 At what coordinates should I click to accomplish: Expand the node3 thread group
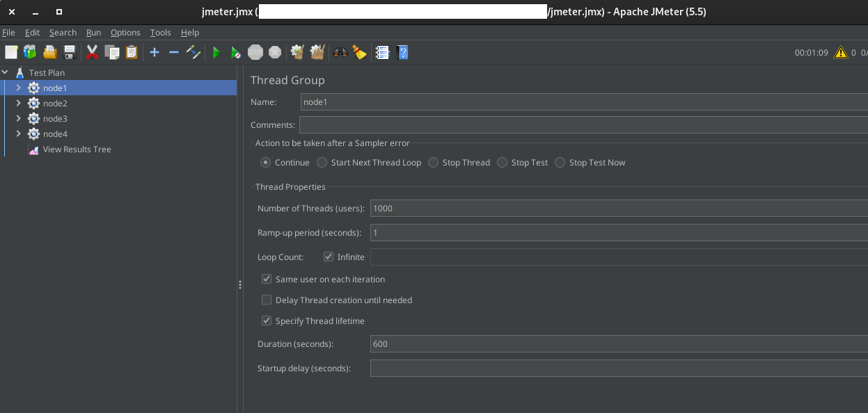[19, 118]
